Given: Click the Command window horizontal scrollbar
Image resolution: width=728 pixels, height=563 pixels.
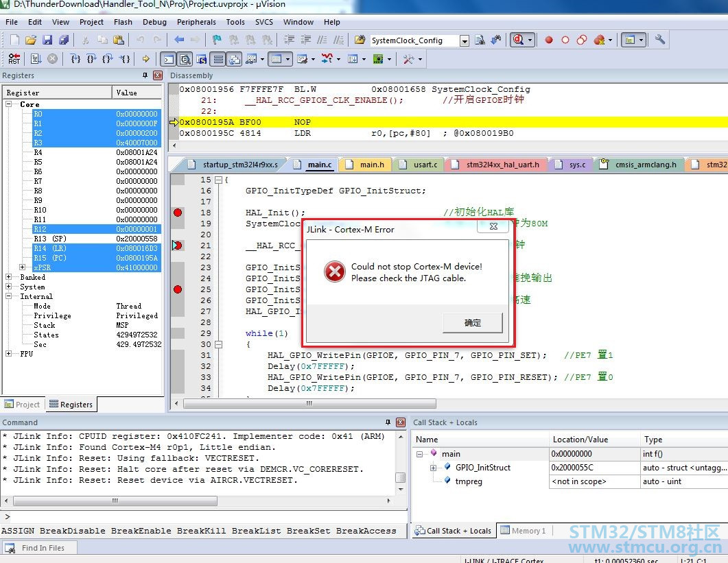Looking at the screenshot, I should click(115, 501).
